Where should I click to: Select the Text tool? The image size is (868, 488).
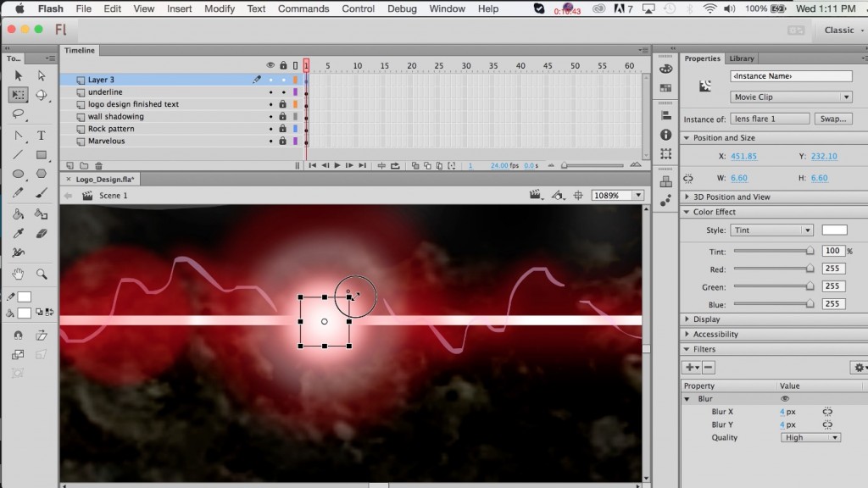point(40,133)
